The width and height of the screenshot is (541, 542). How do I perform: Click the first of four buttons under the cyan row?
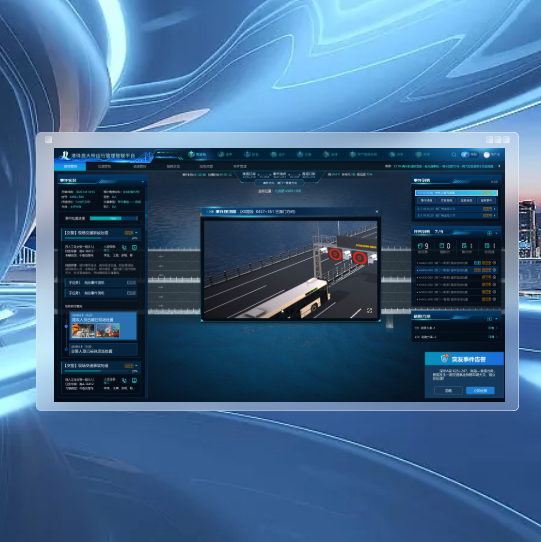pyautogui.click(x=426, y=200)
